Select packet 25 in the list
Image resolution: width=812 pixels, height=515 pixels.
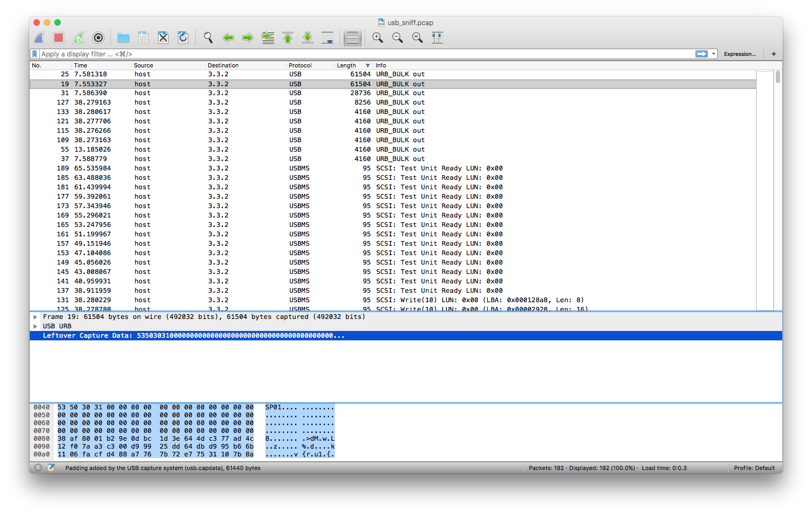pos(393,74)
